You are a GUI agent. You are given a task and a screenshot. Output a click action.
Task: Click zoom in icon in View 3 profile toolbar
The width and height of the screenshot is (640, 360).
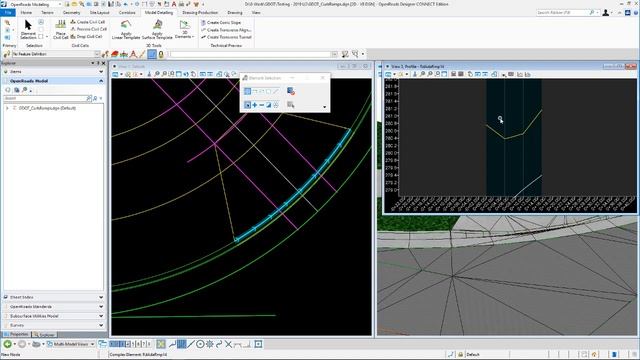point(422,74)
